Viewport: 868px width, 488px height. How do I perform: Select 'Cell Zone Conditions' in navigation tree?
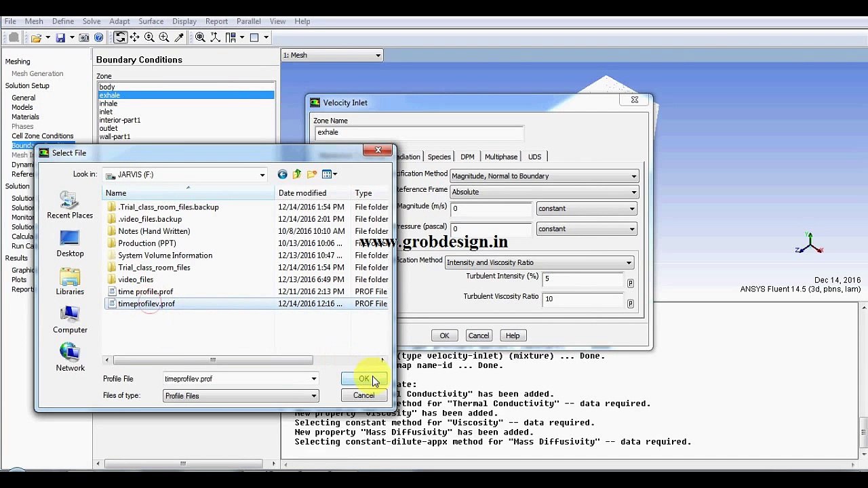(42, 136)
